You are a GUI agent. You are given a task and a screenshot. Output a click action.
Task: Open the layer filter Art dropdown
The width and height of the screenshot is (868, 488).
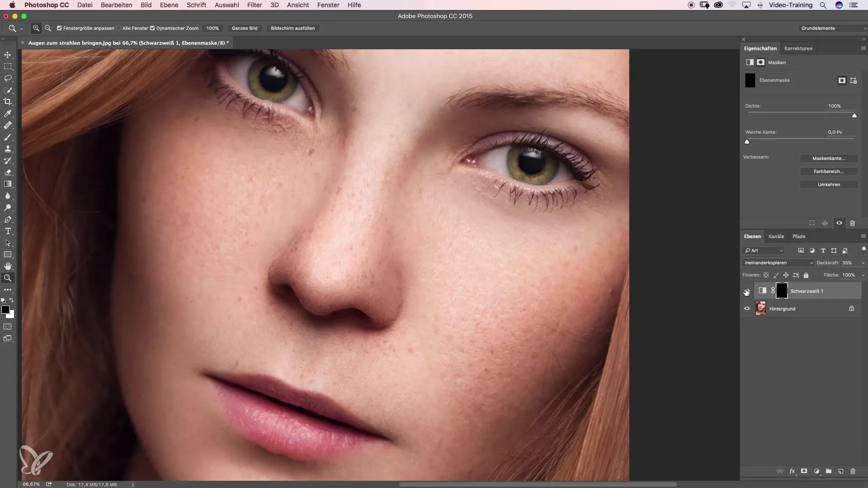point(764,250)
